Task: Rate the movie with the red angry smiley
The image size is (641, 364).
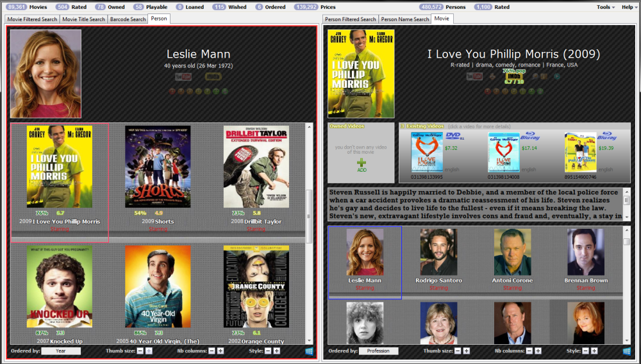Action: (487, 92)
